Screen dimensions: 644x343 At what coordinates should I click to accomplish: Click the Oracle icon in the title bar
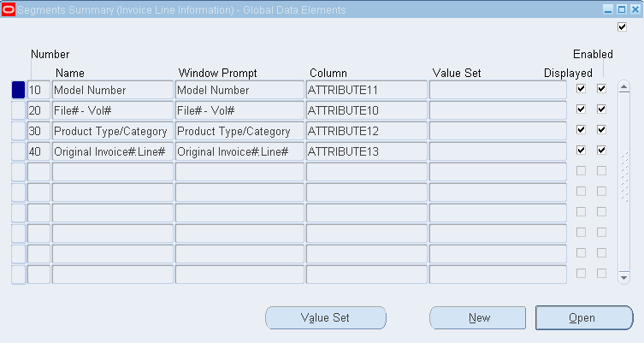coord(8,9)
